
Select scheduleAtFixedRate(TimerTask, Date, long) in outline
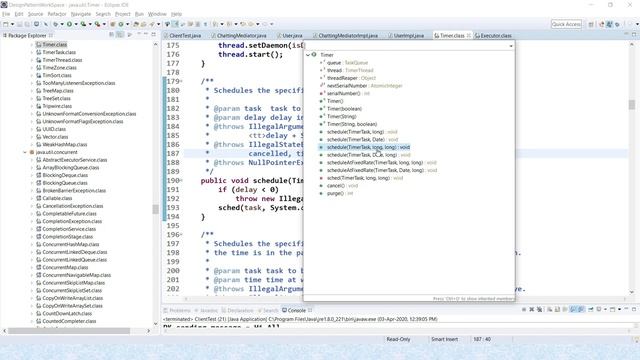(382, 170)
